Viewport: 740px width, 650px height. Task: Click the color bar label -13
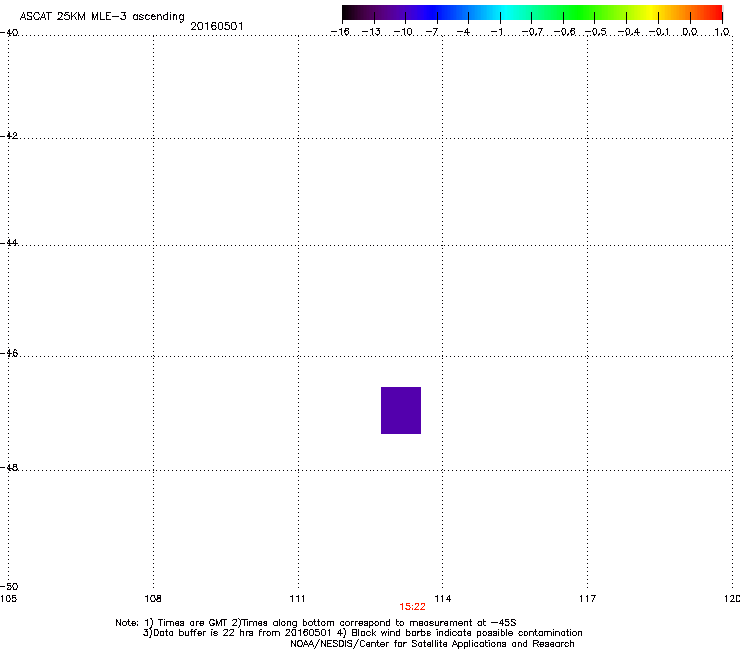pyautogui.click(x=371, y=32)
